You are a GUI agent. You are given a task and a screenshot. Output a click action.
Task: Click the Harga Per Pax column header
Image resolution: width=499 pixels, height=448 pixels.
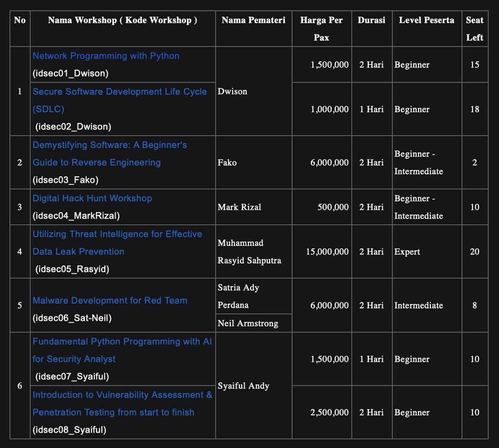point(321,29)
